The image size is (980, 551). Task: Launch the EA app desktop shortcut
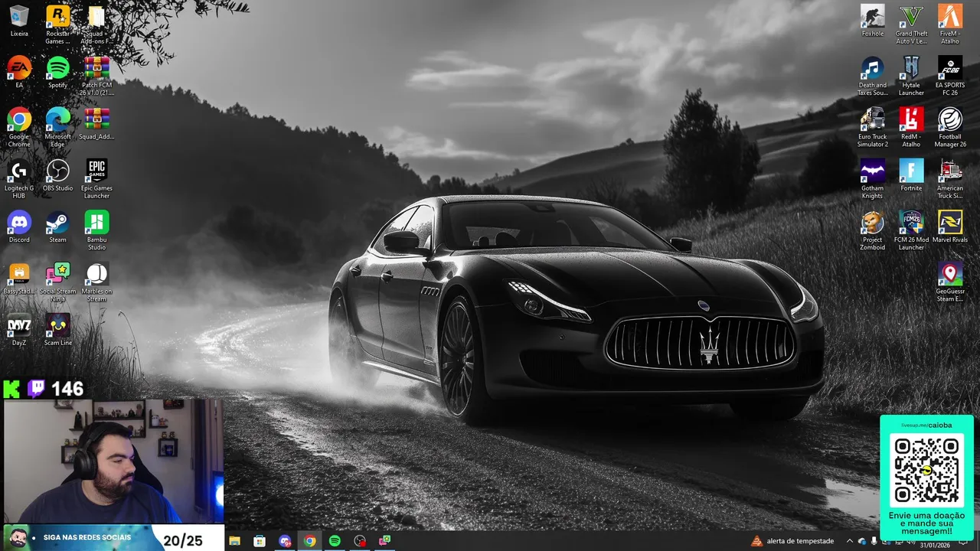click(x=19, y=73)
